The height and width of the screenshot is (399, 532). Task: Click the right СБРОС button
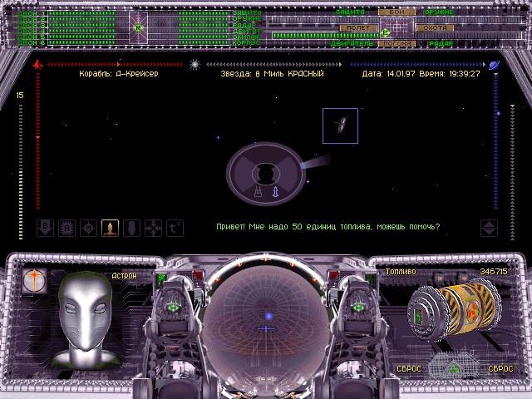point(500,369)
